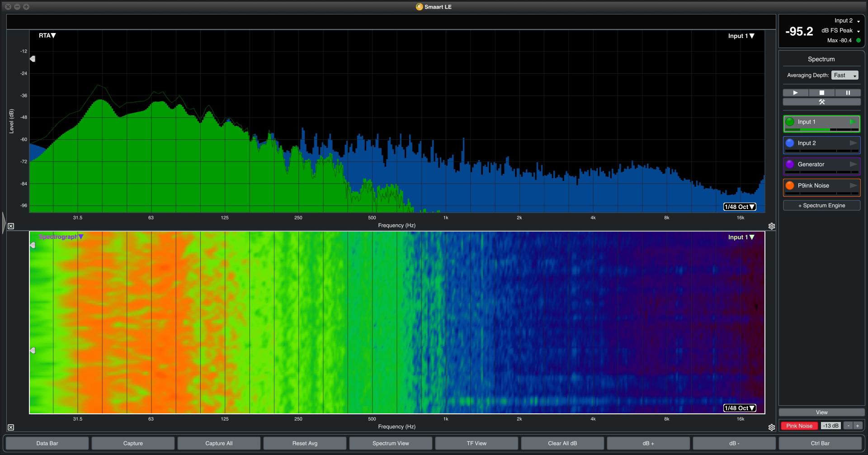
Task: Change Averaging Depth from Fast
Action: coord(844,75)
